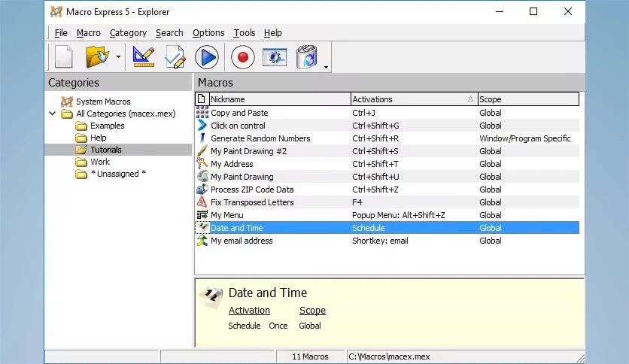
Task: Select All Categories (macex.mex) tree item
Action: [x=126, y=114]
